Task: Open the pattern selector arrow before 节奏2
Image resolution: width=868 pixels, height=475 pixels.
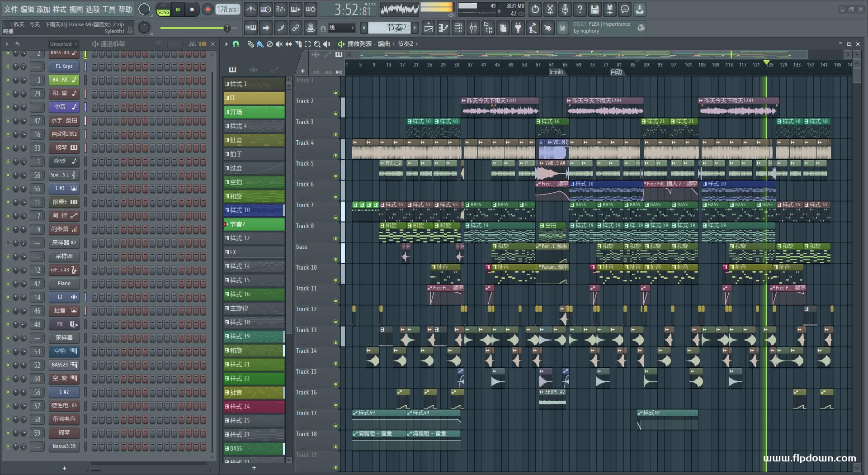Action: pyautogui.click(x=364, y=28)
